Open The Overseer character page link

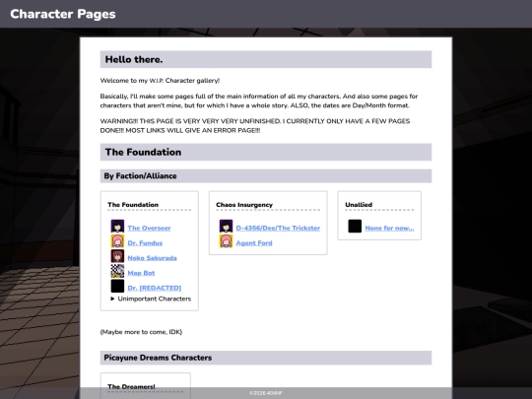[x=149, y=228]
